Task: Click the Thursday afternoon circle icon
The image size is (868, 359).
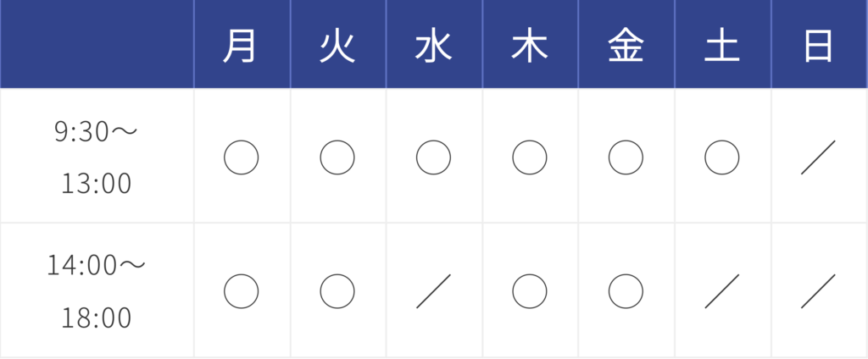Action: point(530,290)
